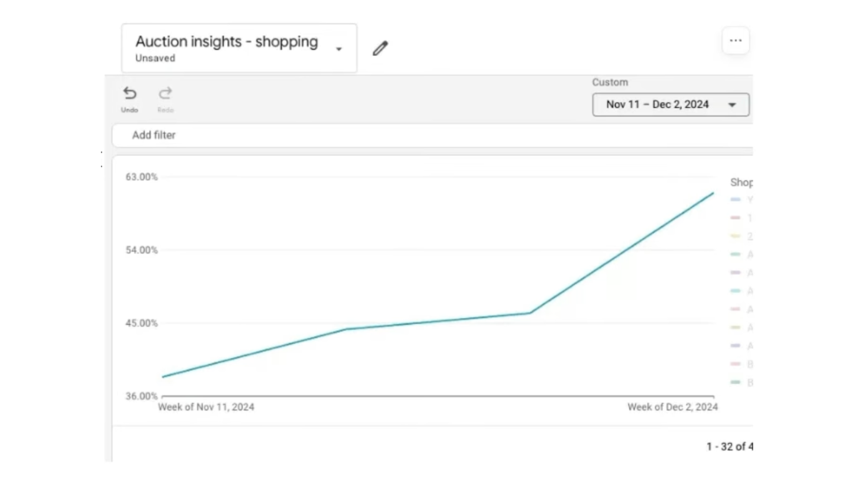Click the line's peak point at chart right end
The width and height of the screenshot is (868, 488).
tap(713, 193)
